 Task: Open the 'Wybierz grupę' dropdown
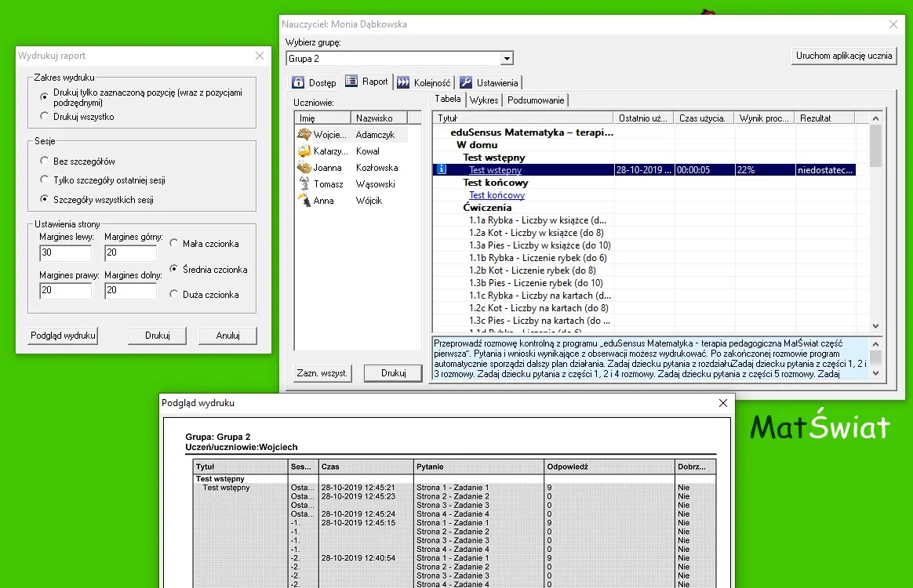click(x=507, y=59)
